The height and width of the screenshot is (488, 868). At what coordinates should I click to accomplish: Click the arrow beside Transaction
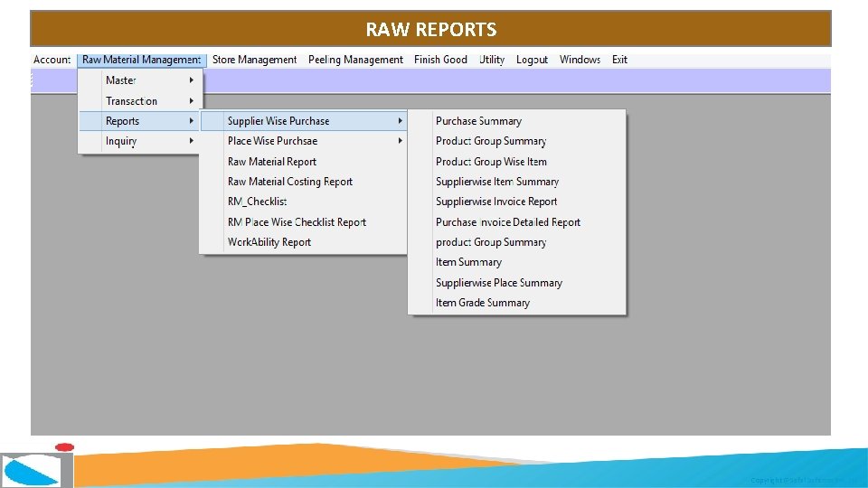point(191,100)
